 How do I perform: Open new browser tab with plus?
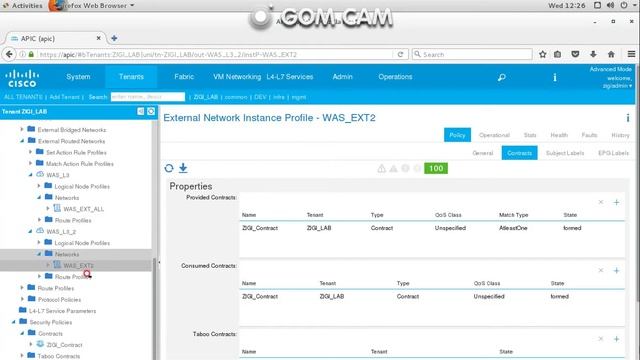(x=114, y=38)
